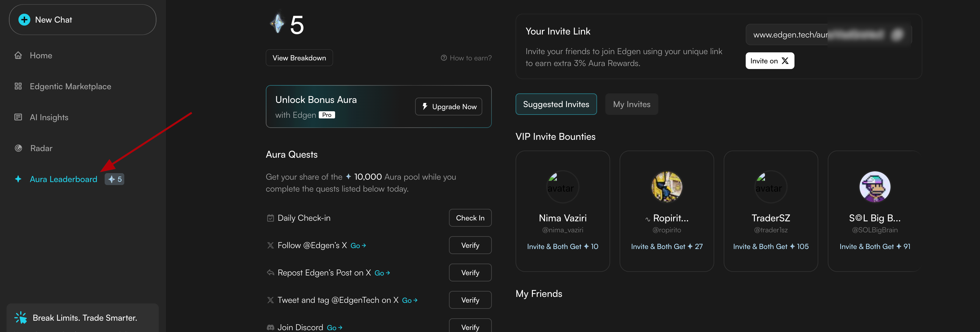Click the Aura Leaderboard sparkle icon
980x332 pixels.
pos(18,179)
